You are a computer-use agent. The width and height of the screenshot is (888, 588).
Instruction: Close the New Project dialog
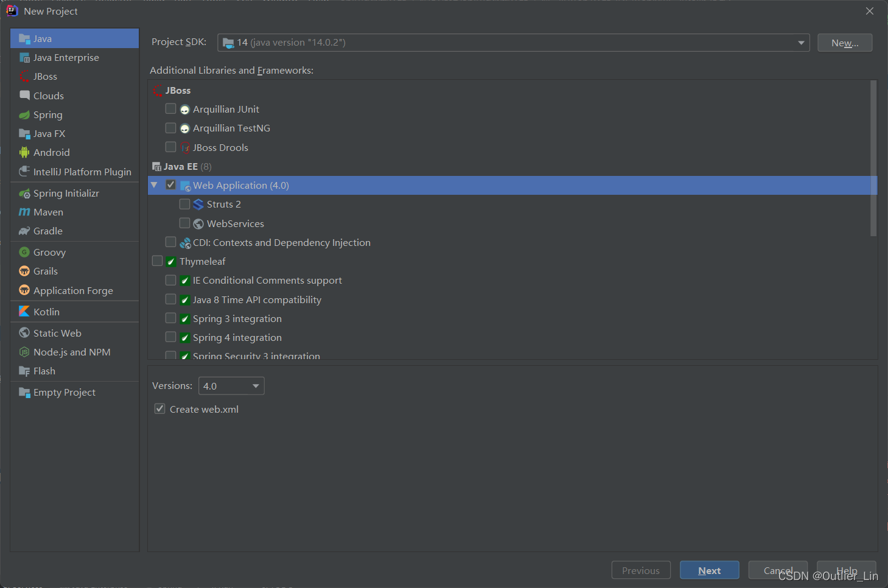point(870,11)
